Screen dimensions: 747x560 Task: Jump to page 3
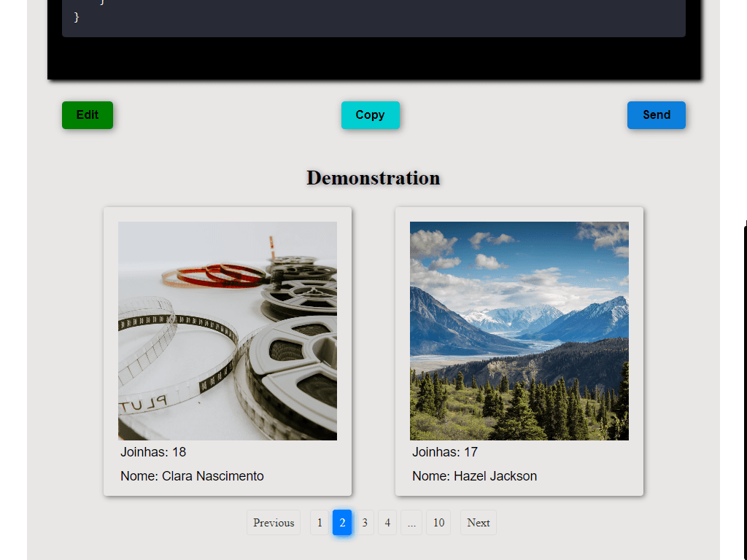pyautogui.click(x=364, y=522)
